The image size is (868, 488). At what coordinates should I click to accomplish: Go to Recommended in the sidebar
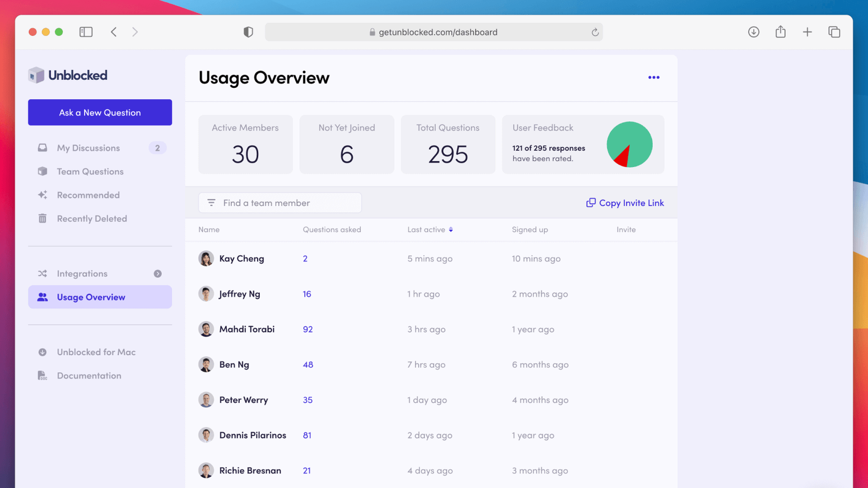coord(100,195)
